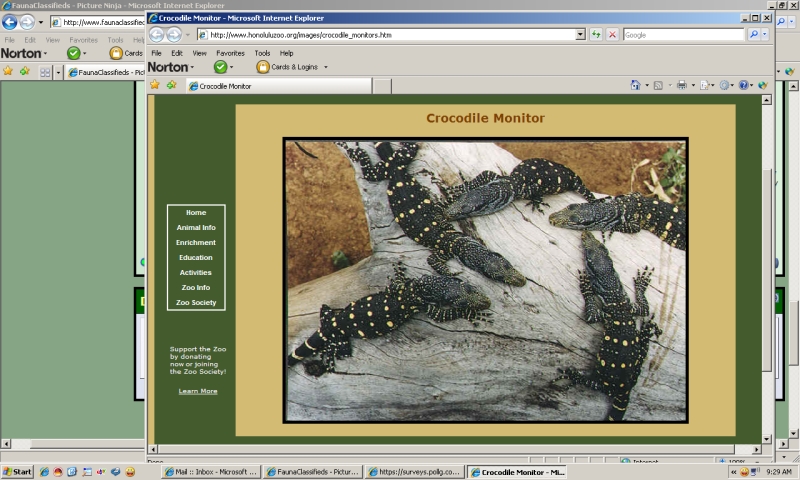The image size is (800, 480).
Task: Click the Home link in zoo sidebar
Action: (x=196, y=212)
